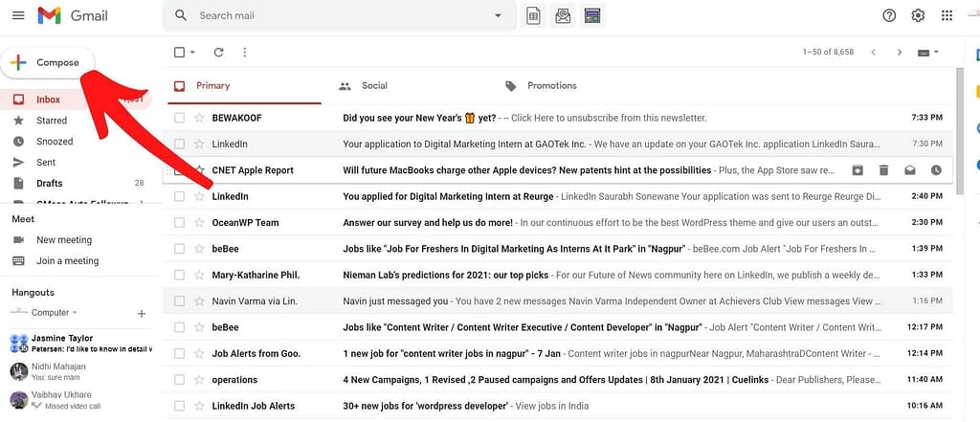The image size is (980, 422).
Task: Click the Join a meeting keyboard icon
Action: click(19, 260)
